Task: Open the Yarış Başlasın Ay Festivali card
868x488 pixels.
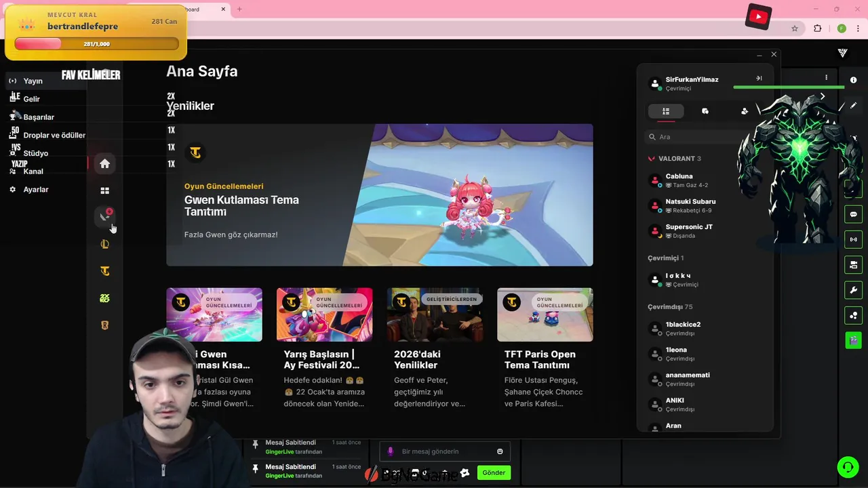Action: point(324,348)
